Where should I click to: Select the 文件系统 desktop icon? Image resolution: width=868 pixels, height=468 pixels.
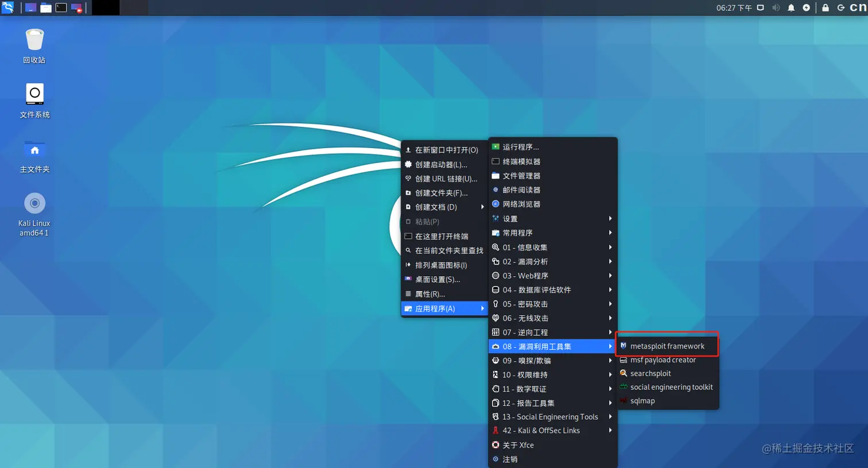[34, 101]
